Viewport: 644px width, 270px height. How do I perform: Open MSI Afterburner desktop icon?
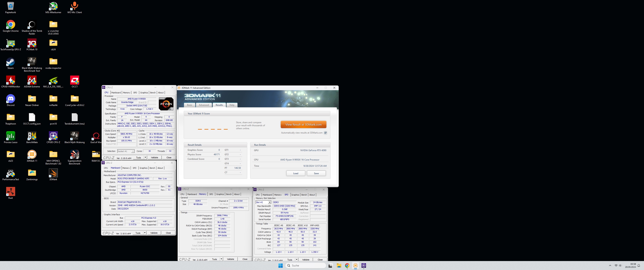(x=53, y=7)
